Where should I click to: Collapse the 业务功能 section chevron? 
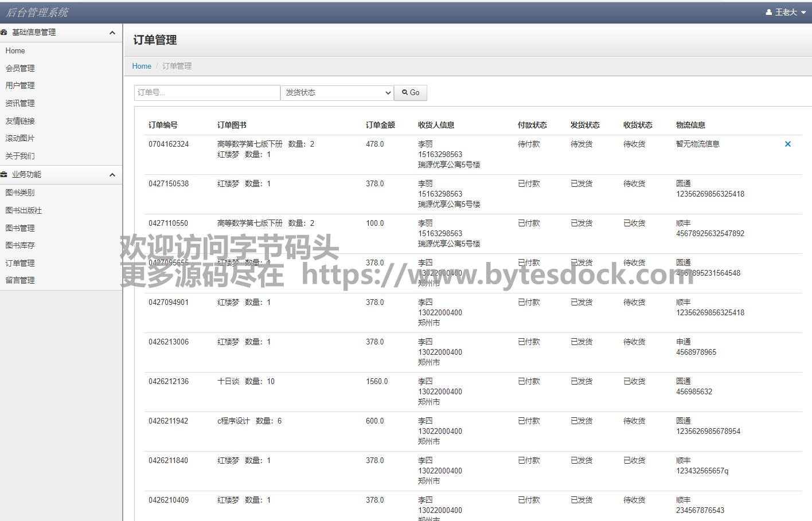coord(112,175)
